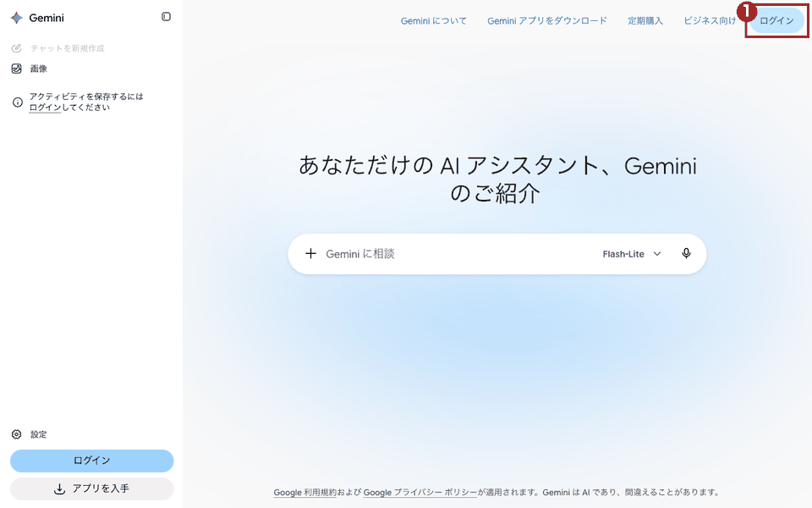Viewport: 812px width, 508px height.
Task: Select ビジネス向け in top navigation
Action: (x=710, y=20)
